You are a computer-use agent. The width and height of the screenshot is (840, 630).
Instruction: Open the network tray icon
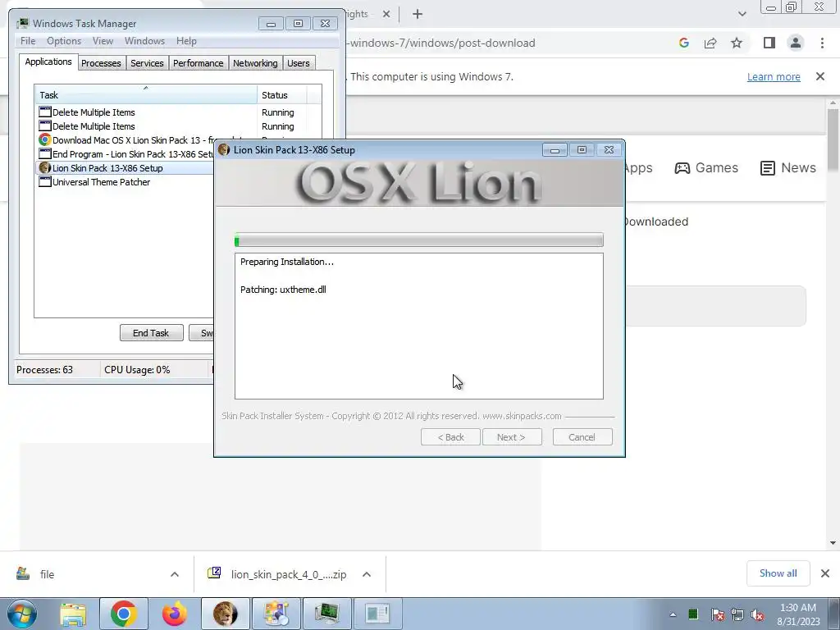(x=737, y=614)
